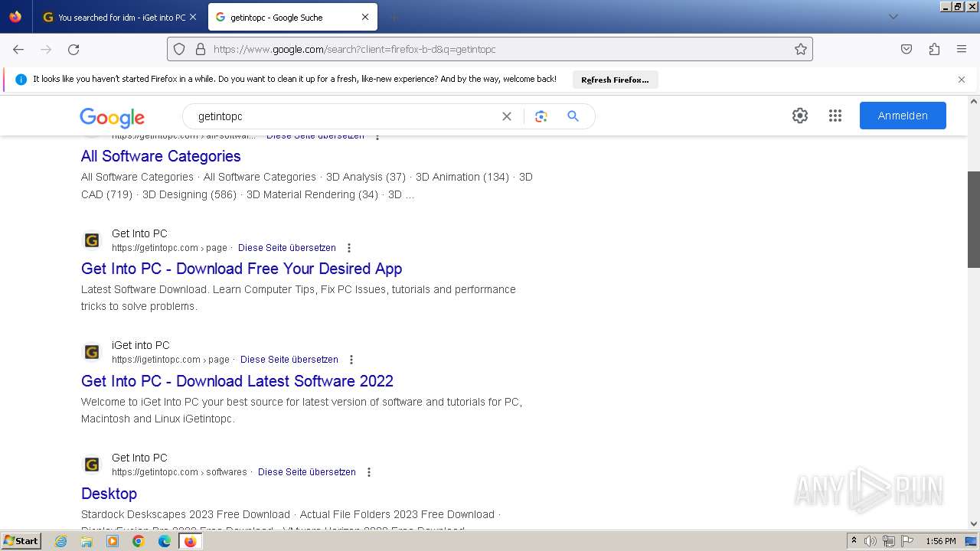Open more options for the Desktop result
Image resolution: width=980 pixels, height=551 pixels.
click(x=369, y=472)
